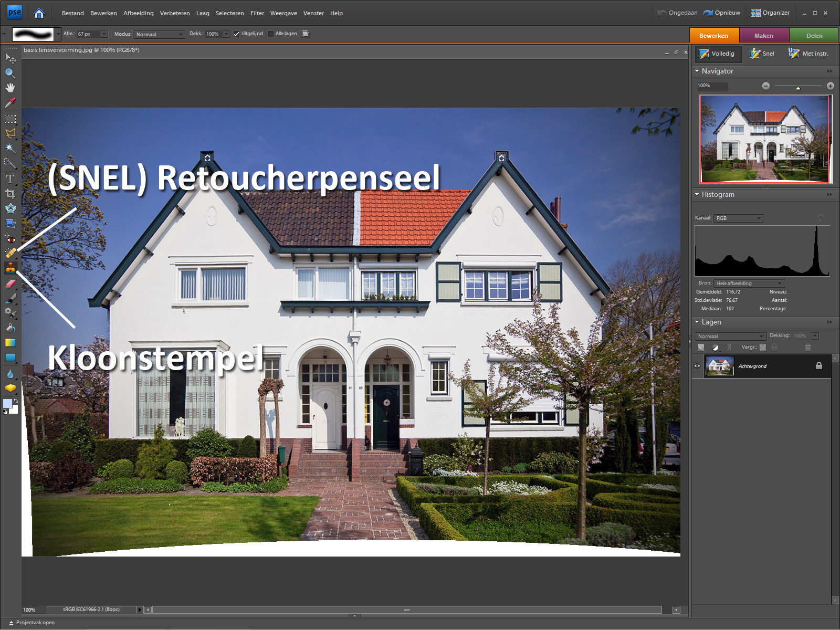Hide the Achtergrond layer via eye icon

coord(697,366)
